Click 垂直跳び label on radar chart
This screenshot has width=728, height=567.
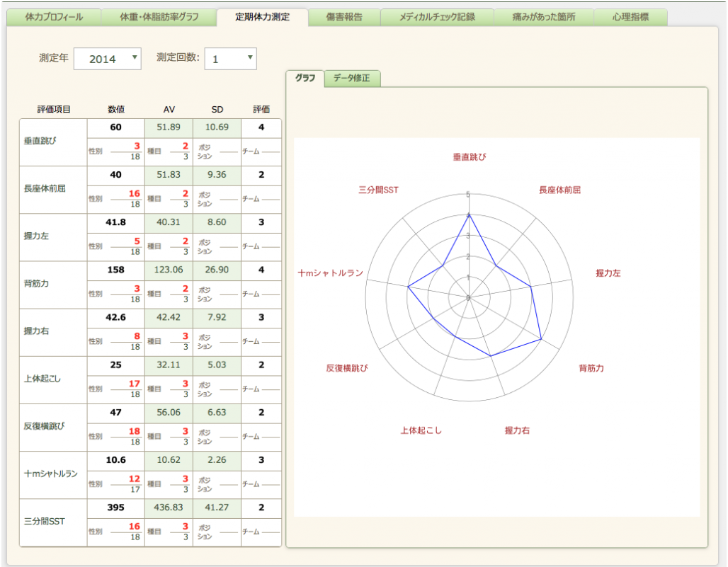(x=470, y=156)
